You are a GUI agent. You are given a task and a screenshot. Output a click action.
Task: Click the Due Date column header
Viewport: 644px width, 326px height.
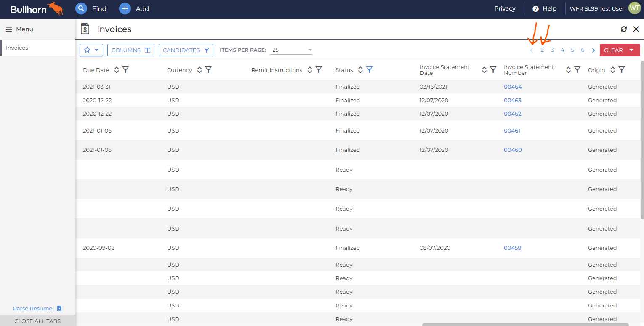[x=96, y=70]
